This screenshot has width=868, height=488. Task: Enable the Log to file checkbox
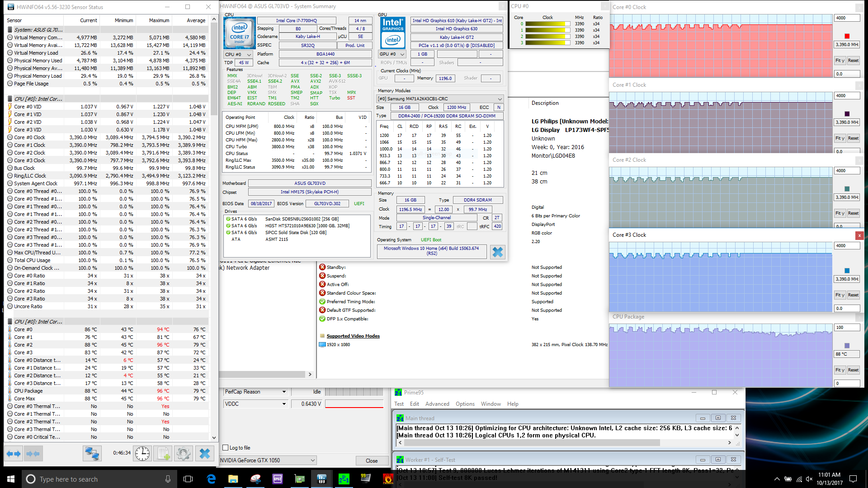pos(225,448)
